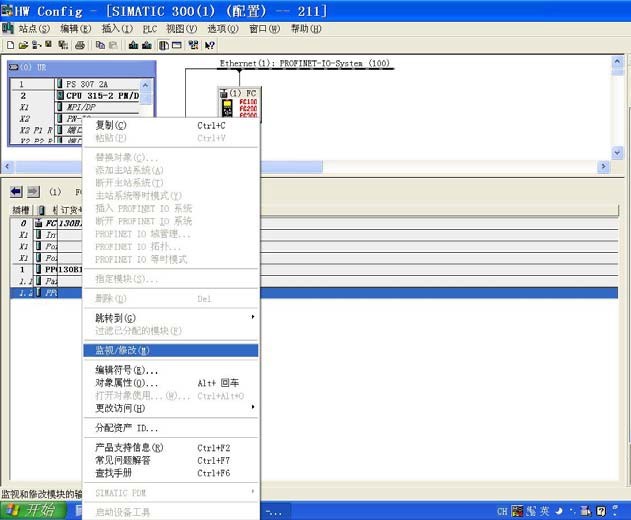Click the context Help arrow toolbar icon
Screen dimensions: 631x520
point(210,45)
